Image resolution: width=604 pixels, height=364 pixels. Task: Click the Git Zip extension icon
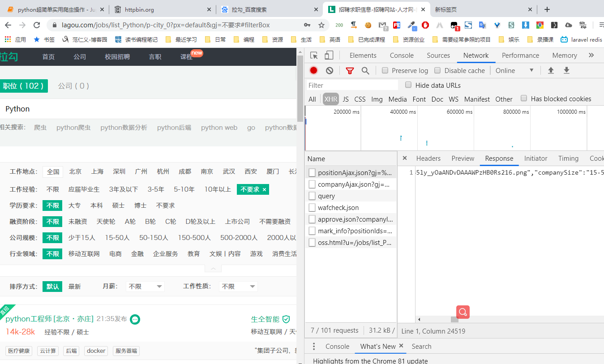[x=583, y=25]
